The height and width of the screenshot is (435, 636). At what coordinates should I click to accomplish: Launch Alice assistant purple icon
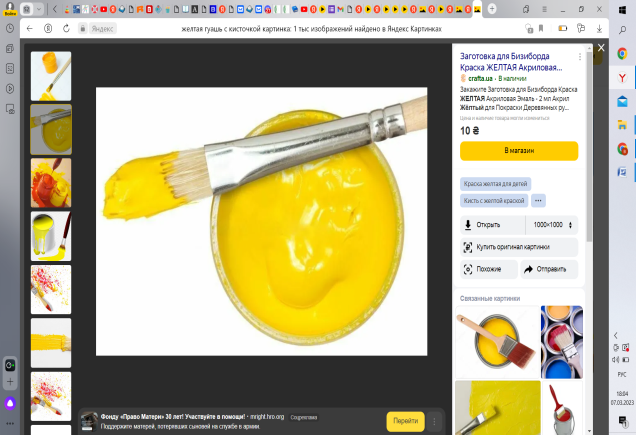point(10,403)
